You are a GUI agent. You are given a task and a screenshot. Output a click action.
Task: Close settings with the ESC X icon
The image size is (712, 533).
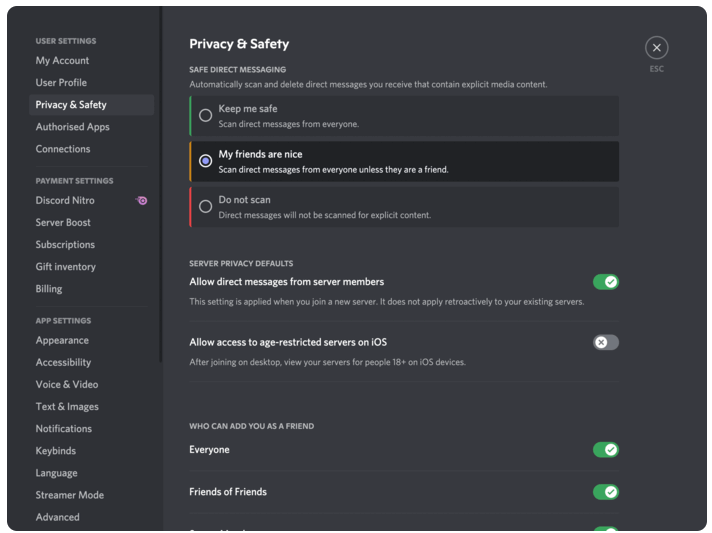656,47
